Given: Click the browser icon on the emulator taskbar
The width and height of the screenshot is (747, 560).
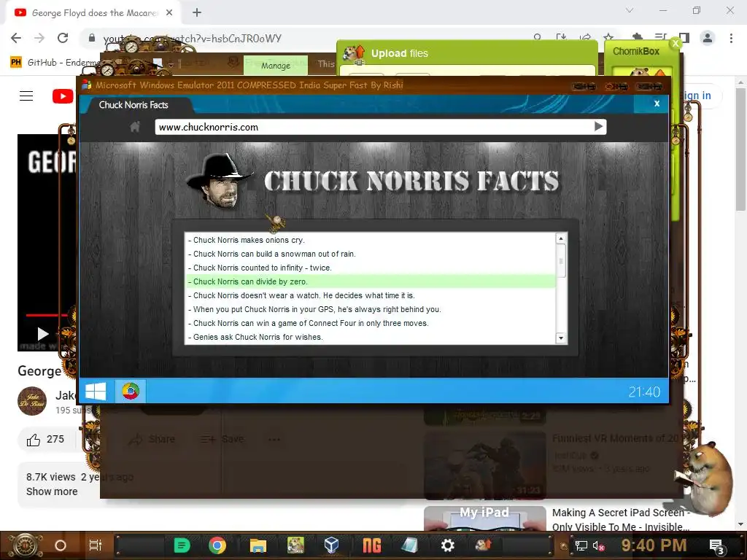Looking at the screenshot, I should point(131,392).
